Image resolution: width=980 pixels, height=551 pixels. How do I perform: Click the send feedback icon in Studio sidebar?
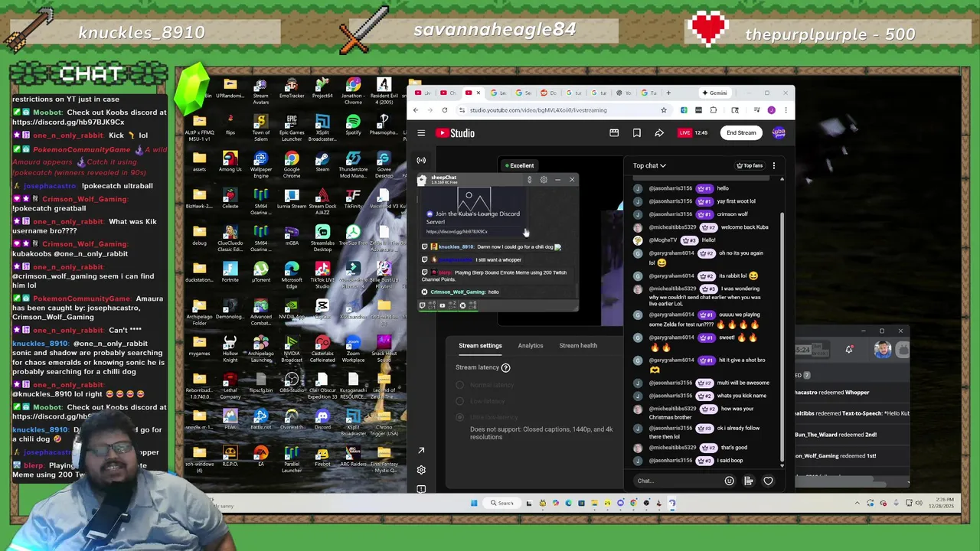click(x=421, y=488)
